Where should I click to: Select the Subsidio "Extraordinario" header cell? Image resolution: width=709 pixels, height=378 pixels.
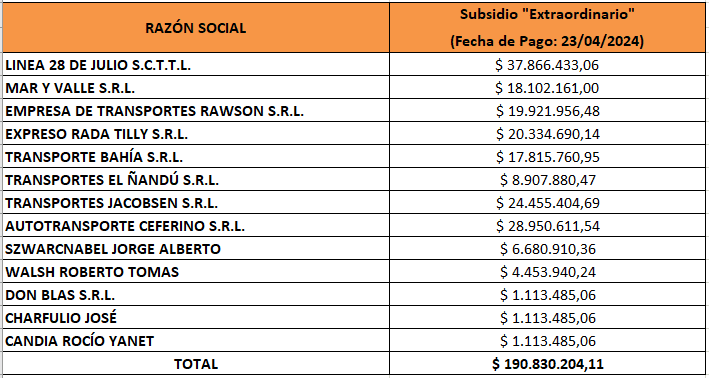pos(547,28)
